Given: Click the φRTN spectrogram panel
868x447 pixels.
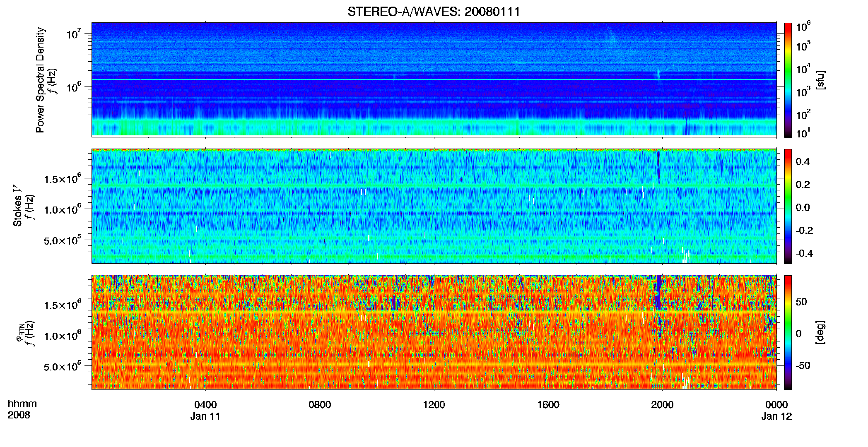Looking at the screenshot, I should (x=434, y=332).
